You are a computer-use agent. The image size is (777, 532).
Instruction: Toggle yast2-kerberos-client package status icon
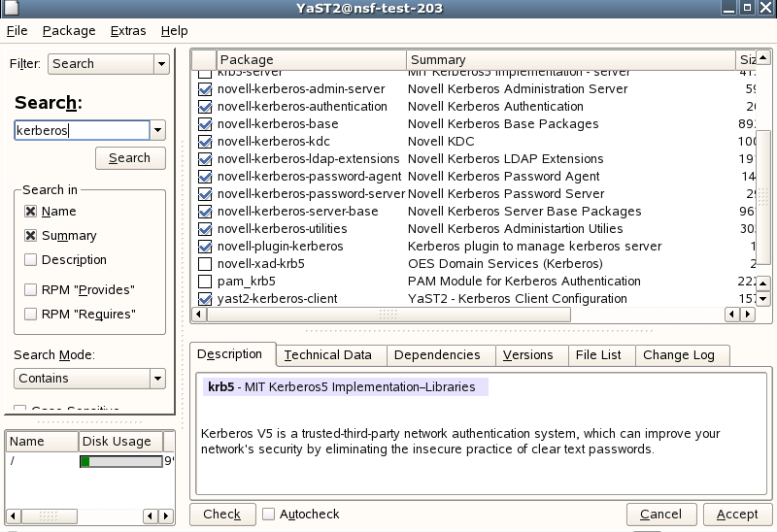coord(205,299)
